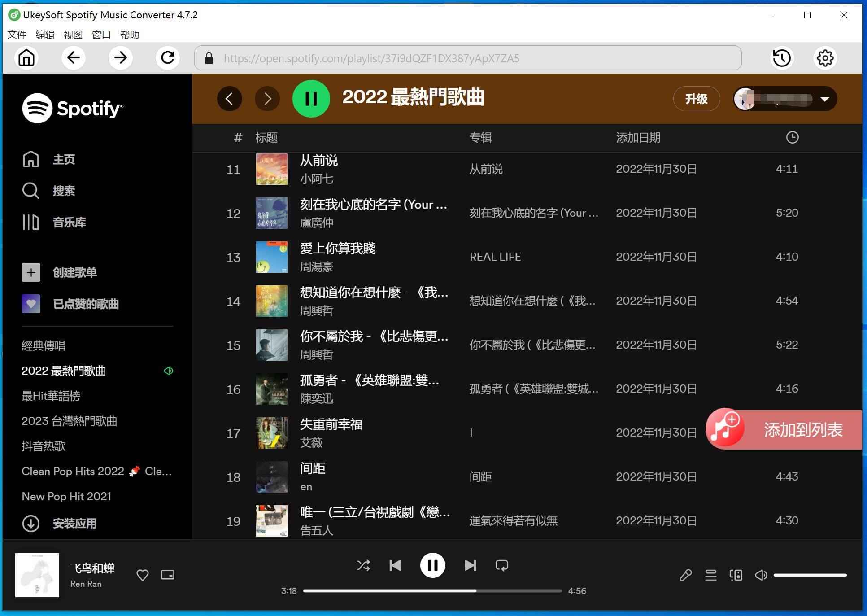Reload the page with the refresh icon
This screenshot has height=616, width=867.
(167, 58)
